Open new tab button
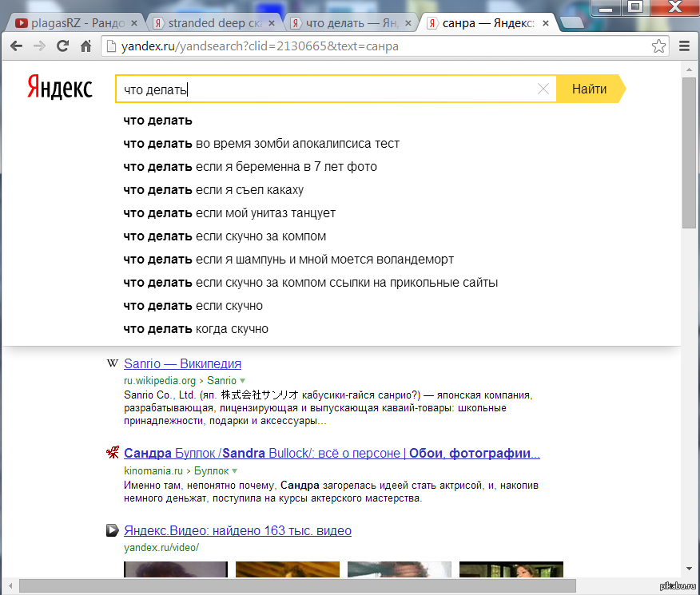Viewport: 700px width, 595px height. pyautogui.click(x=572, y=22)
